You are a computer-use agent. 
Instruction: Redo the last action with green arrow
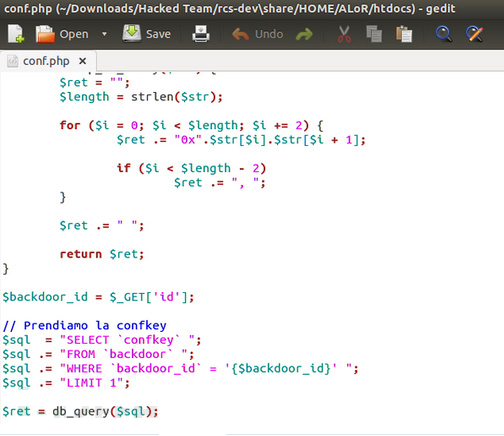(304, 34)
